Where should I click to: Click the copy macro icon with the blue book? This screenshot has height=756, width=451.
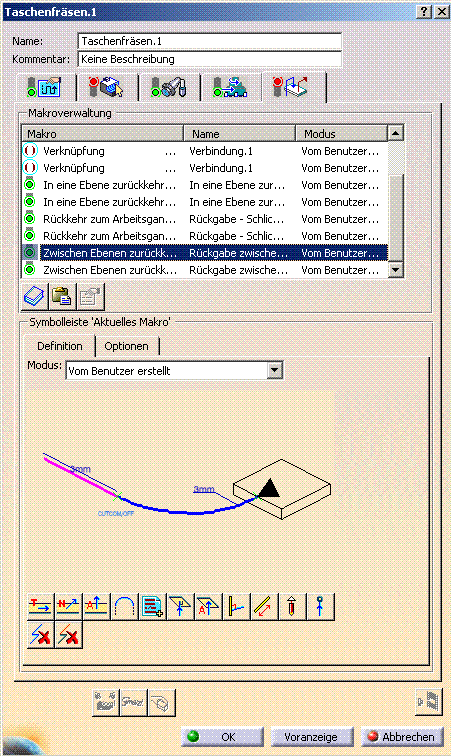pos(34,296)
